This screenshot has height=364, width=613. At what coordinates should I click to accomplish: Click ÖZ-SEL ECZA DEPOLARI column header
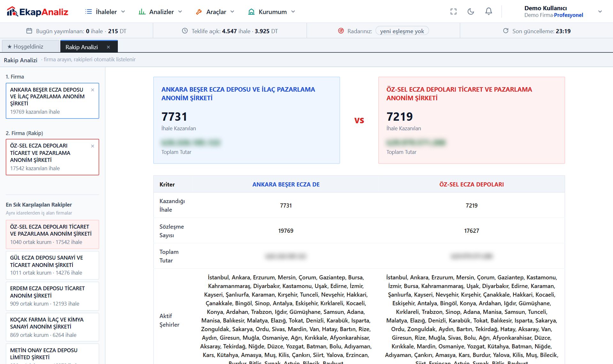(472, 184)
